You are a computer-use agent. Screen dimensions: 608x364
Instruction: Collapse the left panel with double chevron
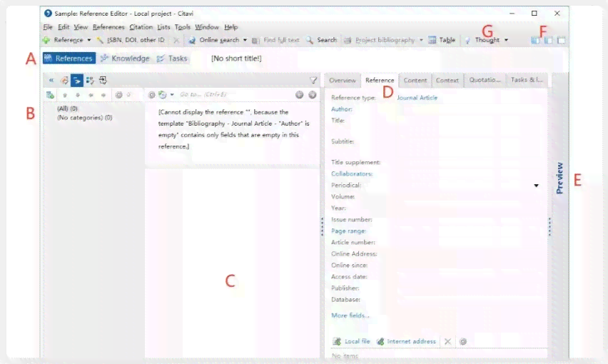click(51, 80)
